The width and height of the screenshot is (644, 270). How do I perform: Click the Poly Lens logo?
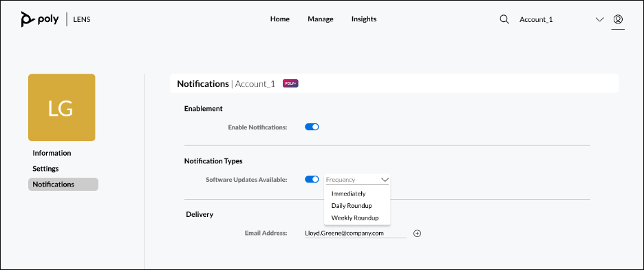56,19
